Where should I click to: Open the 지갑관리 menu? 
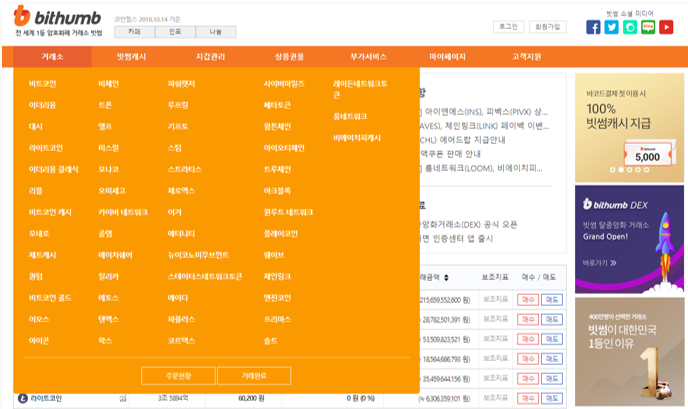pyautogui.click(x=210, y=57)
